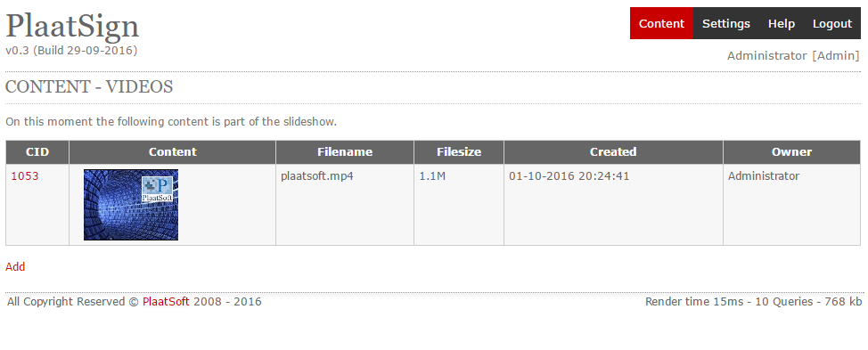Select the Content column header
This screenshot has width=868, height=350.
click(x=173, y=152)
